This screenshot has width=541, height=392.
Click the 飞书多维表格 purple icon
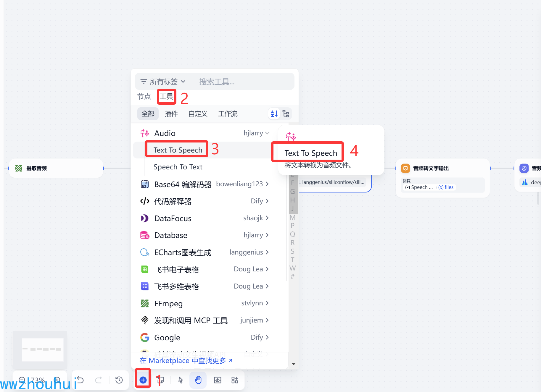(x=144, y=286)
